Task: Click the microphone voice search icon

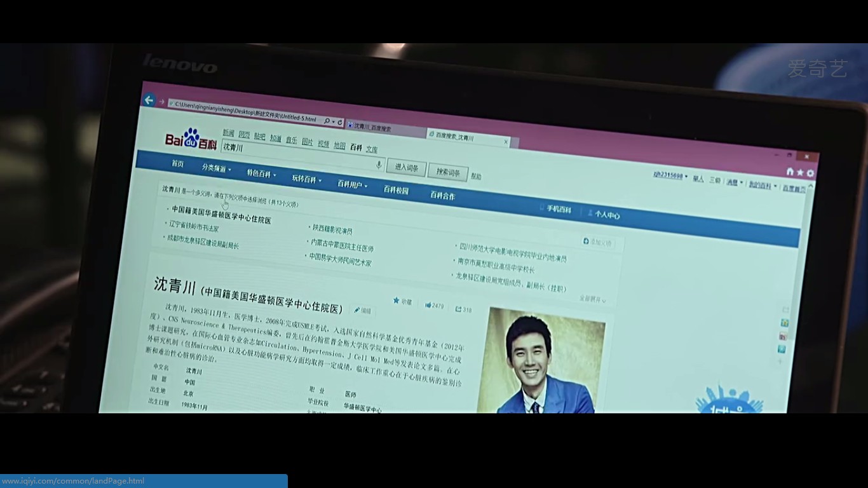Action: pos(379,165)
